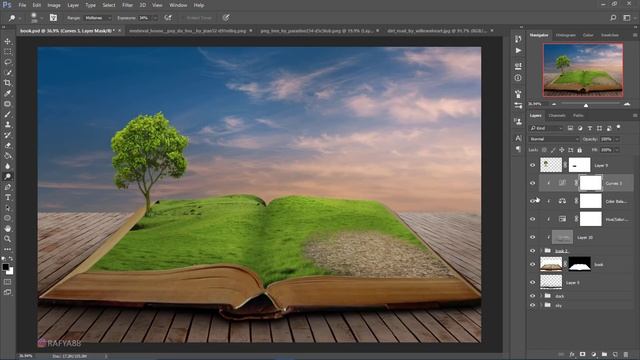This screenshot has width=640, height=360.
Task: Hide the dock group
Action: [532, 296]
